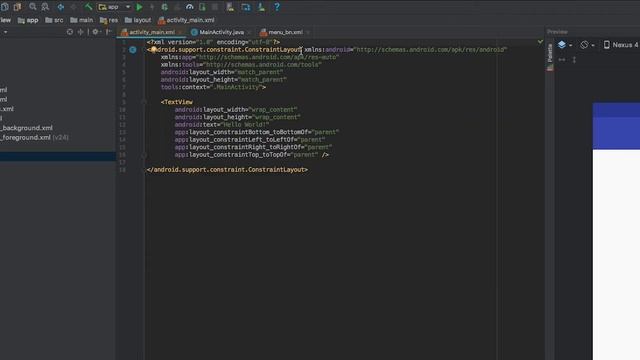Click the fold marker at TextView closing line
Viewport: 640px width, 360px height.
click(x=144, y=155)
